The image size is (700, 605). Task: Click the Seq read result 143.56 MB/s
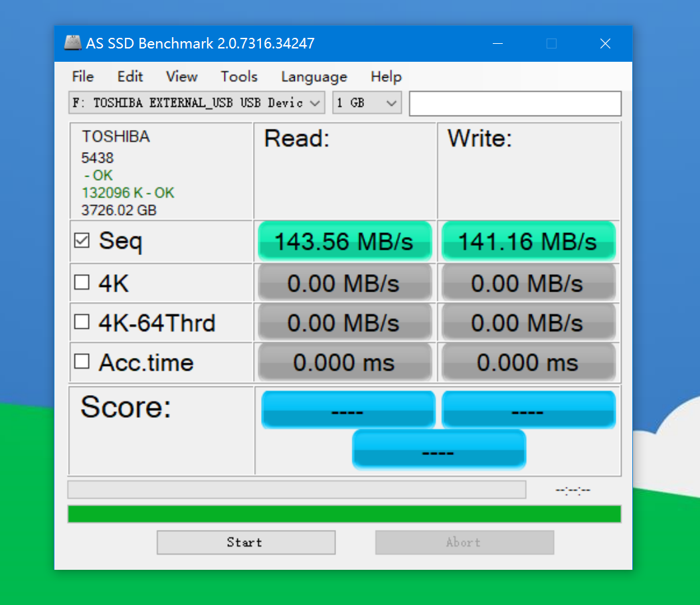(345, 241)
